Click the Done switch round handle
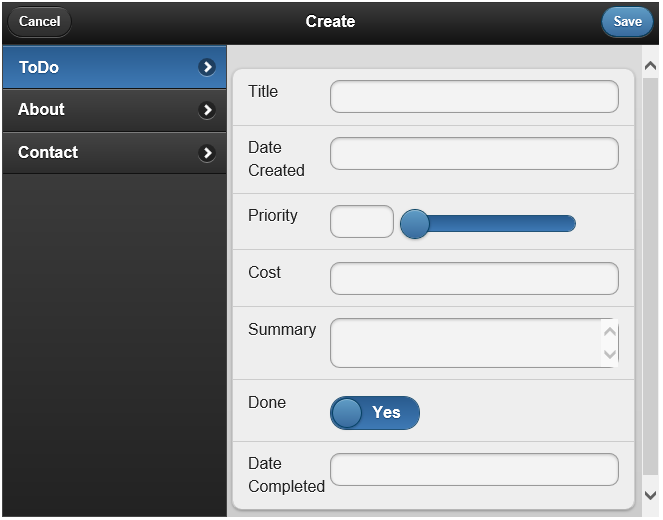The height and width of the screenshot is (520, 663). pyautogui.click(x=347, y=412)
